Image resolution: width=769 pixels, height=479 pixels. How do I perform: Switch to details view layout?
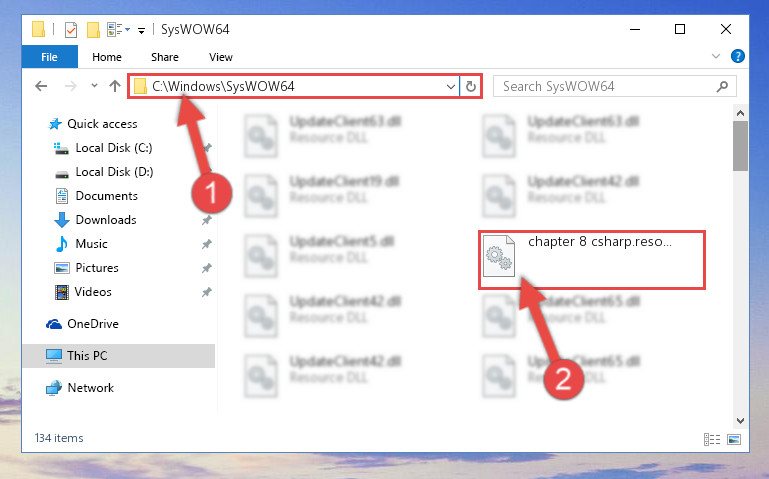[712, 439]
